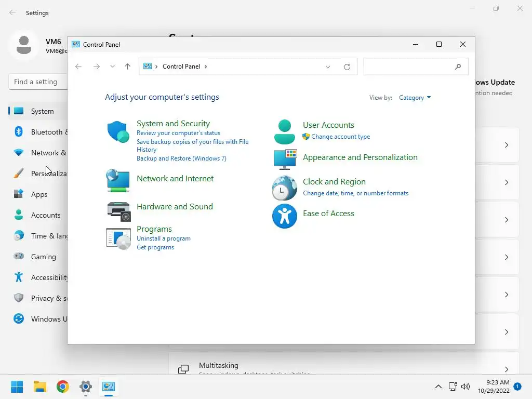Image resolution: width=532 pixels, height=399 pixels.
Task: Switch to Settings app in taskbar
Action: pyautogui.click(x=86, y=387)
